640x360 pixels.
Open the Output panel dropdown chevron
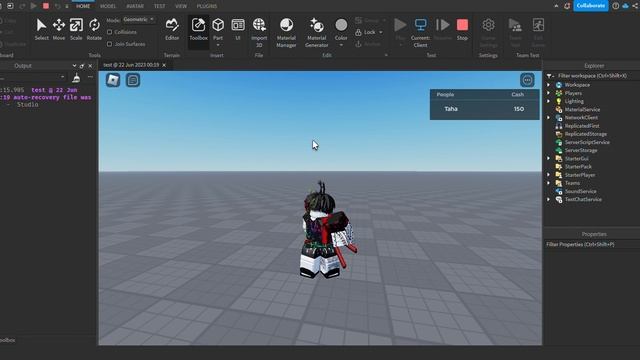click(x=74, y=66)
